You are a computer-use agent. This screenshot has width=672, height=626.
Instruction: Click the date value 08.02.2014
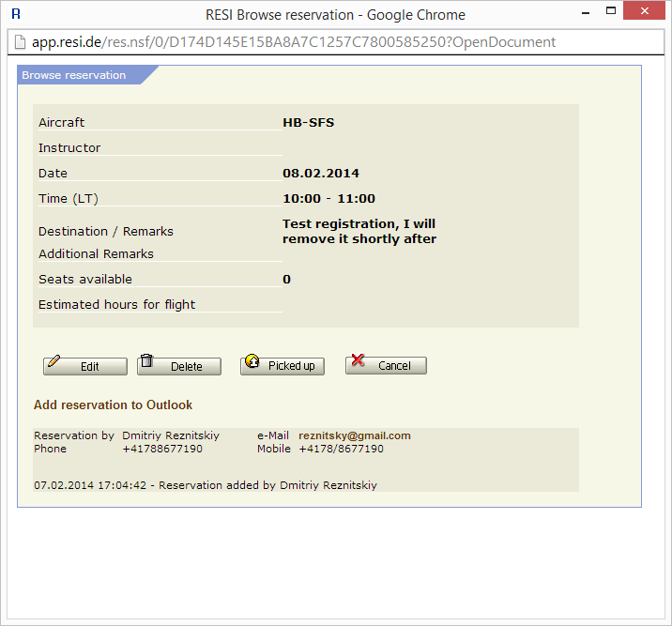[x=321, y=174]
